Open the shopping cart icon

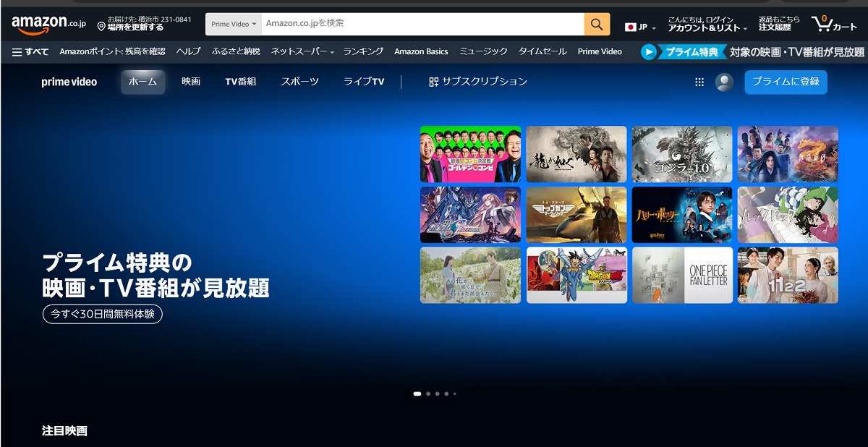tap(821, 22)
